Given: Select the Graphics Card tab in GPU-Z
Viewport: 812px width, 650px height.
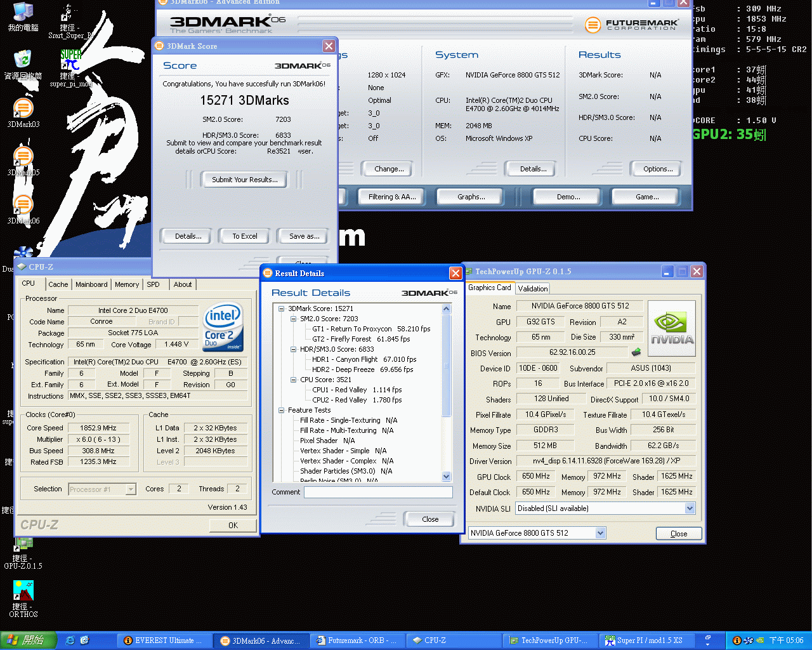Looking at the screenshot, I should click(x=490, y=288).
